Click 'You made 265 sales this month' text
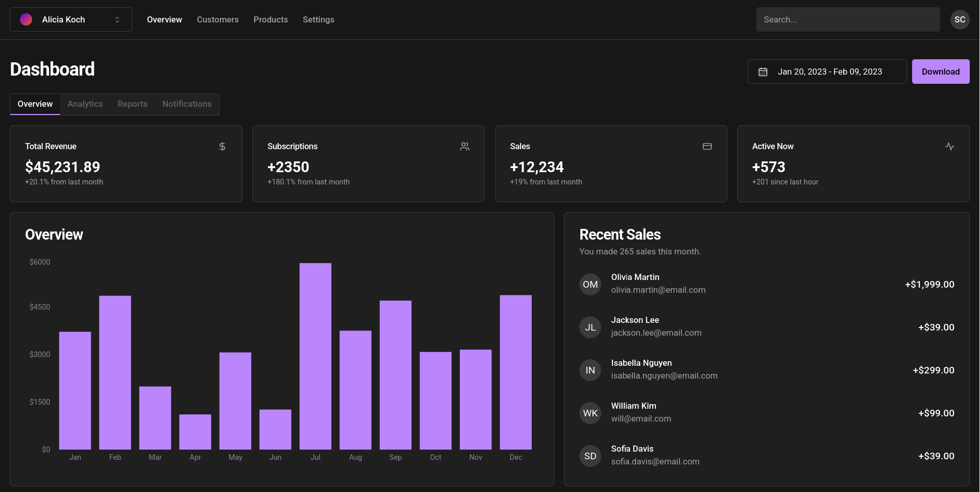980x492 pixels. tap(640, 251)
